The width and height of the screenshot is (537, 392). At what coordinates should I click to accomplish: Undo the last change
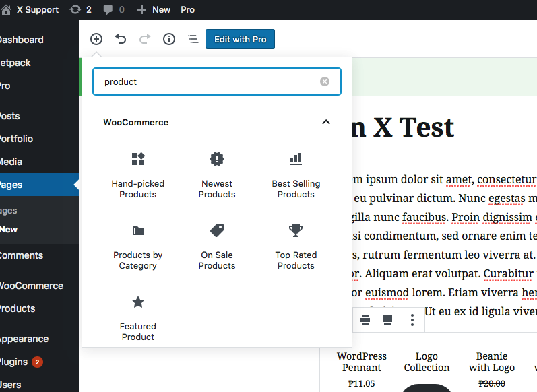[121, 39]
